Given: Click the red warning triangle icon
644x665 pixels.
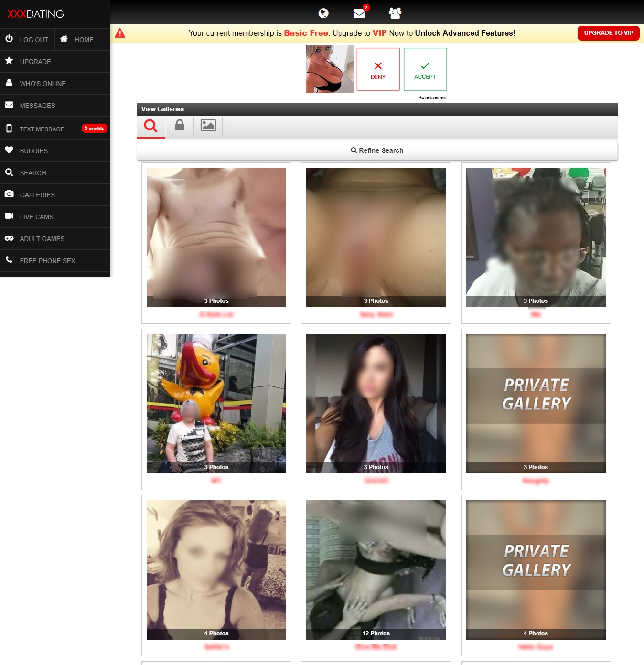Looking at the screenshot, I should 120,33.
